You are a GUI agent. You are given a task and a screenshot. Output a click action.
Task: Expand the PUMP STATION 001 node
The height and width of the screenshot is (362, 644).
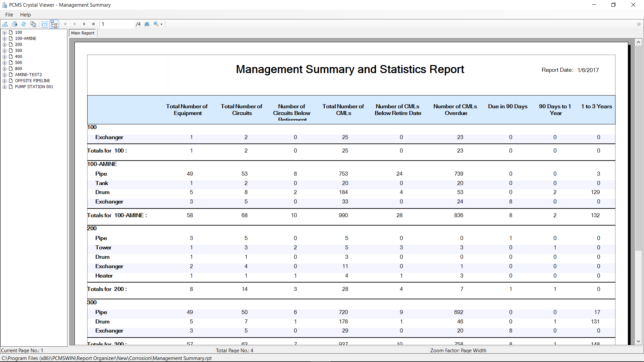tap(5, 86)
